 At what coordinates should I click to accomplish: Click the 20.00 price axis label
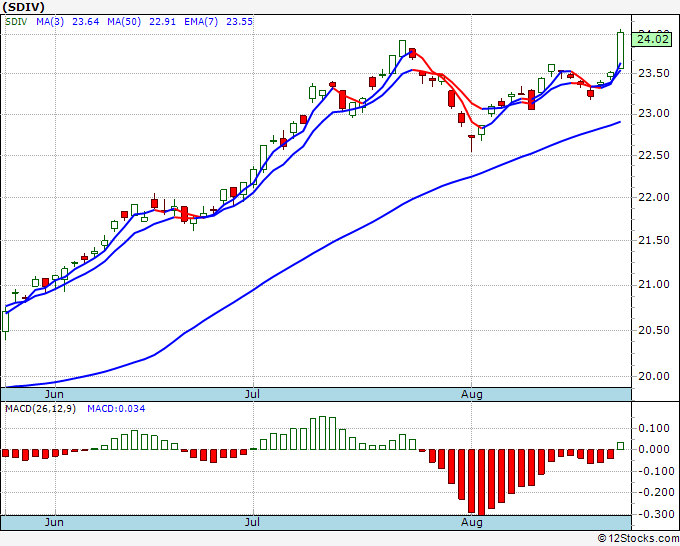[654, 376]
